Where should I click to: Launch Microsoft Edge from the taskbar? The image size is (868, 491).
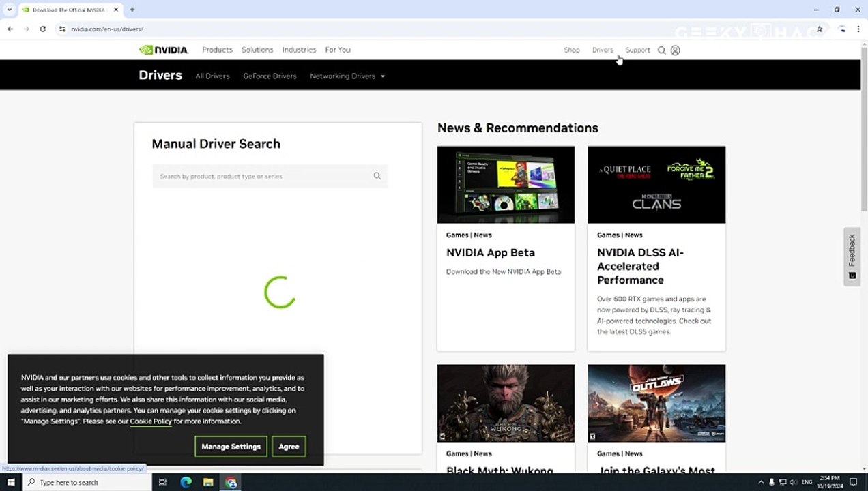(186, 482)
